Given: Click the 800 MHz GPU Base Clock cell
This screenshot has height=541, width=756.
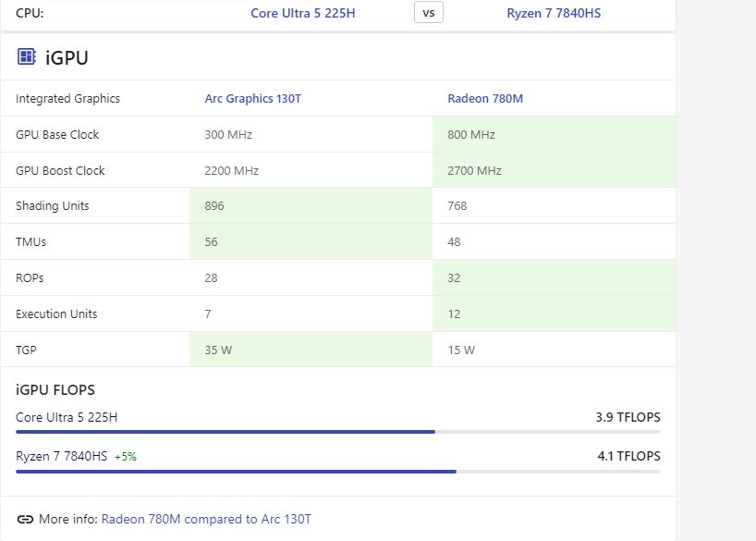Looking at the screenshot, I should click(x=554, y=135).
